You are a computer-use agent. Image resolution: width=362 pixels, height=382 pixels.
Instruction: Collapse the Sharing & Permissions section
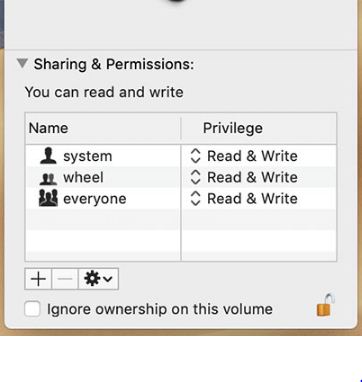[x=22, y=63]
